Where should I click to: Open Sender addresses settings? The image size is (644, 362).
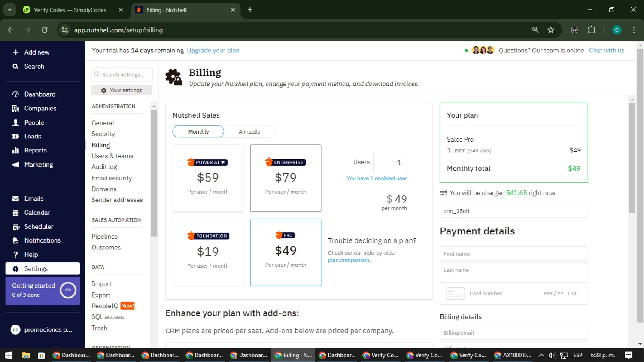(x=117, y=200)
